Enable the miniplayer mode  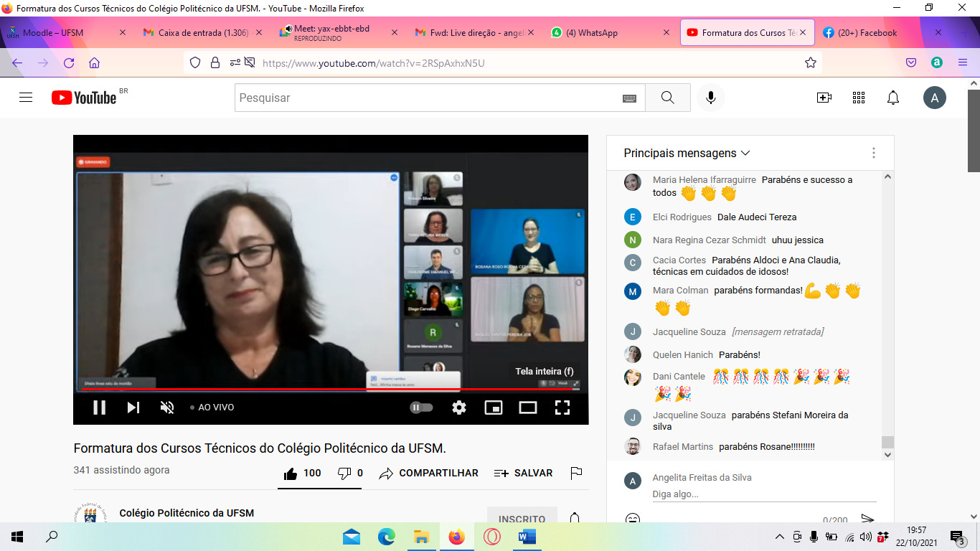(494, 408)
